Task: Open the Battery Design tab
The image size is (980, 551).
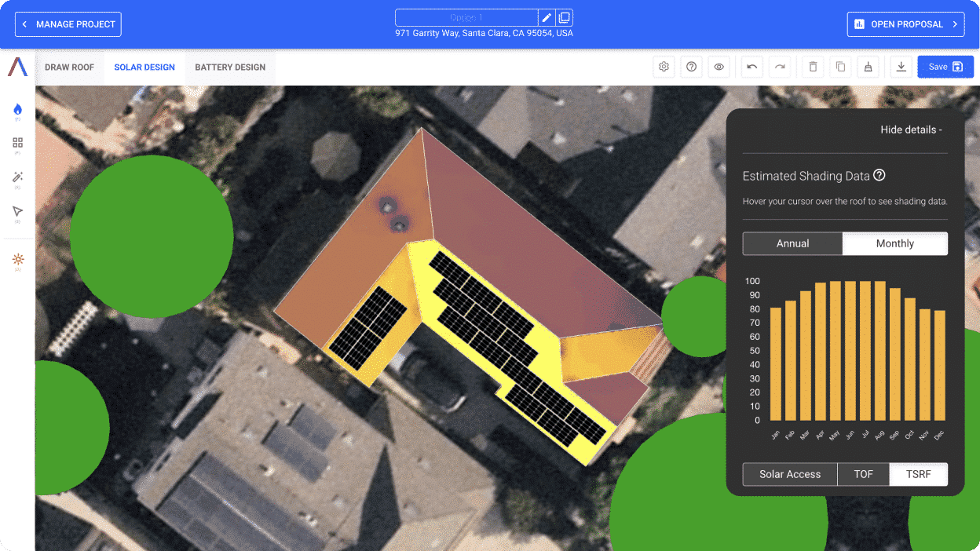Action: (x=230, y=68)
